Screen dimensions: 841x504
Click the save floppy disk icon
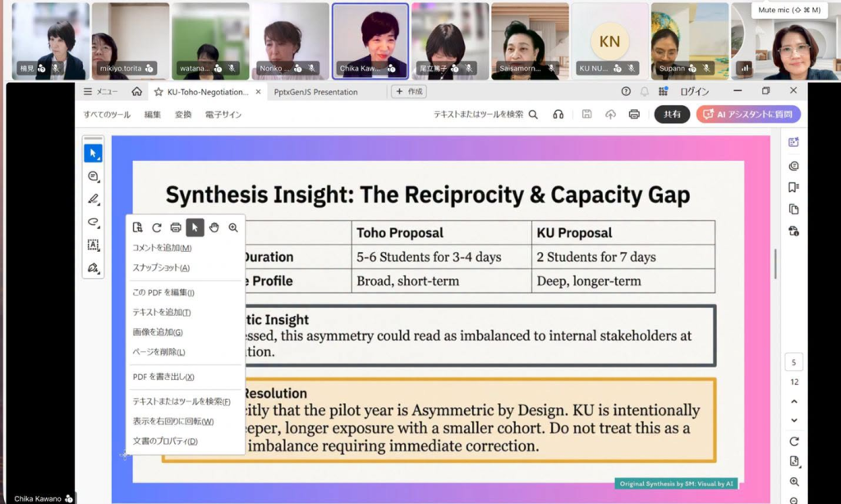click(x=586, y=114)
